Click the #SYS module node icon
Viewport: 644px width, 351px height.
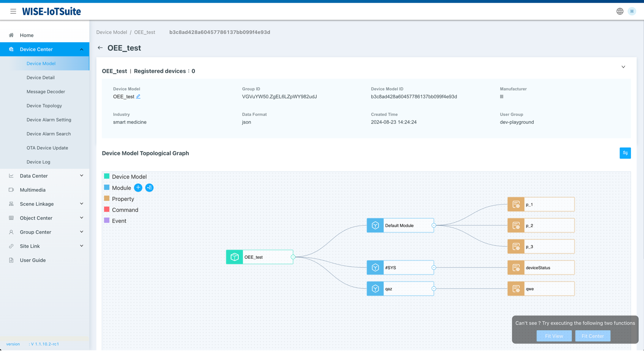tap(375, 267)
